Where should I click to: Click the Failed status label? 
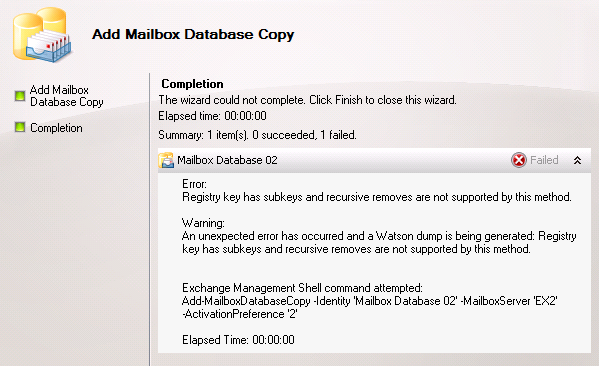click(544, 160)
